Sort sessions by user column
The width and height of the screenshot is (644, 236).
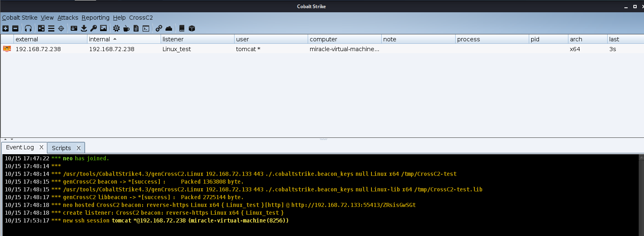pos(271,39)
